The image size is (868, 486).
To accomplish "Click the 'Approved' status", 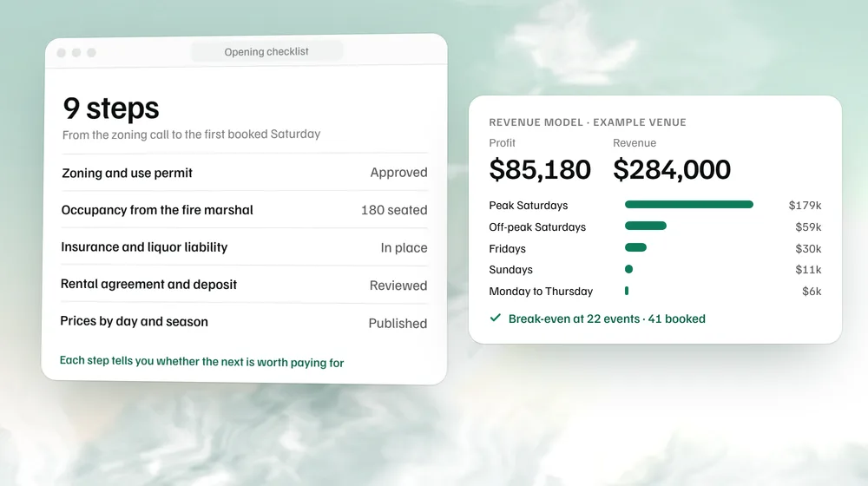I will pyautogui.click(x=398, y=172).
